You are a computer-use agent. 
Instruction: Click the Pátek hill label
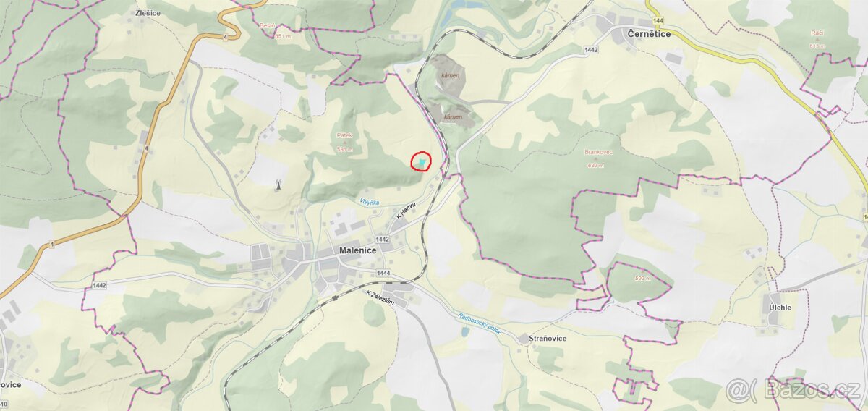pos(344,135)
